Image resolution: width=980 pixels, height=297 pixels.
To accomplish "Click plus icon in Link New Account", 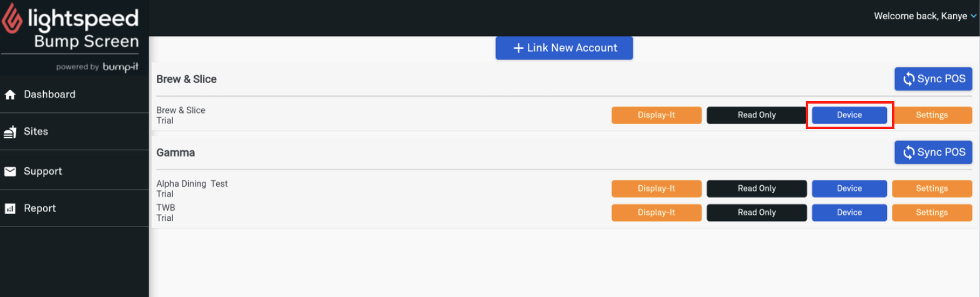I will click(x=518, y=48).
